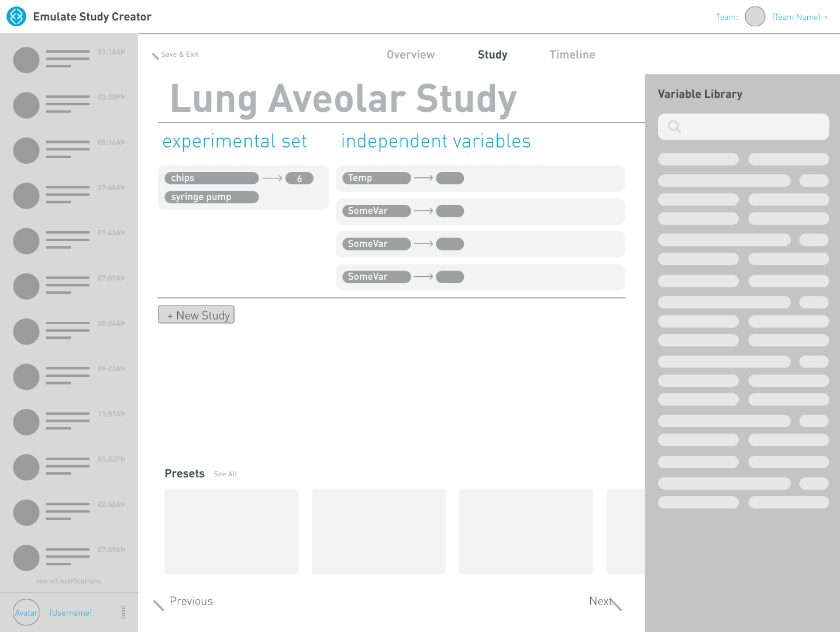Viewport: 840px width, 632px height.
Task: Open the user options kebab menu
Action: pyautogui.click(x=123, y=612)
